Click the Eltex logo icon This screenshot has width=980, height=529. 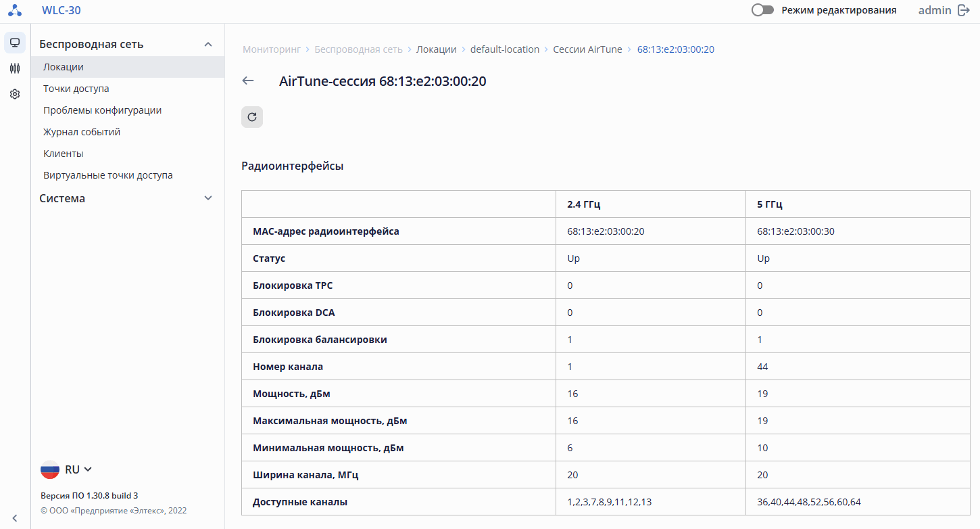pyautogui.click(x=15, y=10)
